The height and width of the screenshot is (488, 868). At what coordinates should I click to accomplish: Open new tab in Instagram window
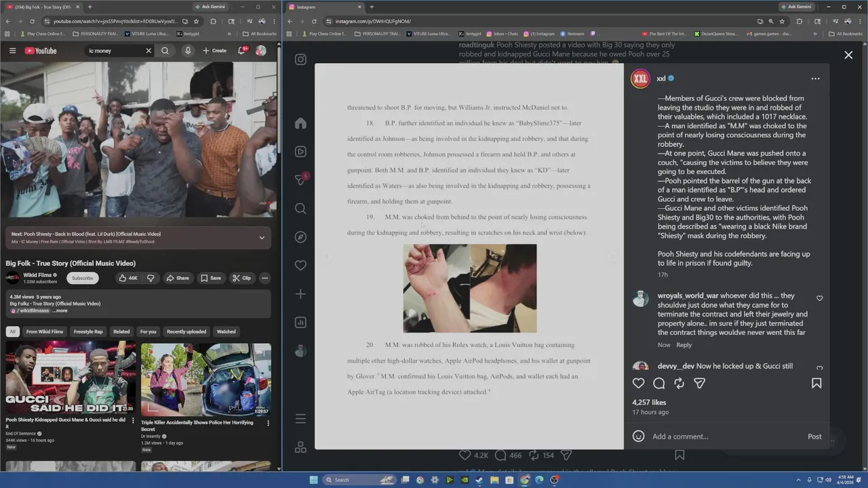(x=372, y=7)
